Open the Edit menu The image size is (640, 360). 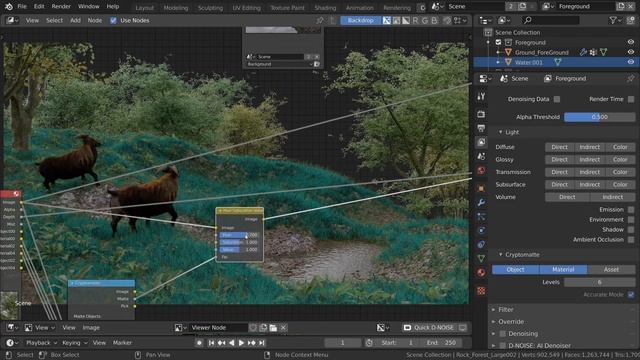(x=39, y=7)
